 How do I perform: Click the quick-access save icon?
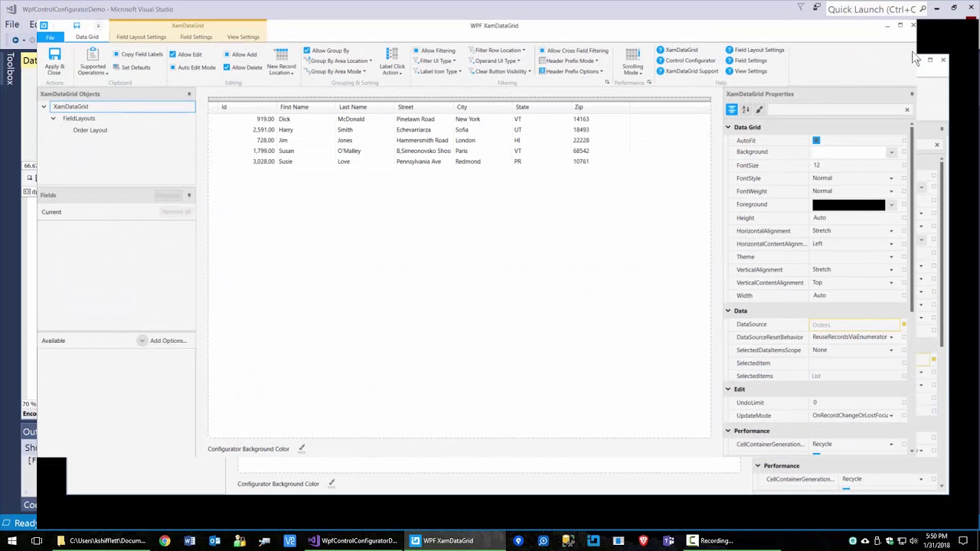pos(77,26)
